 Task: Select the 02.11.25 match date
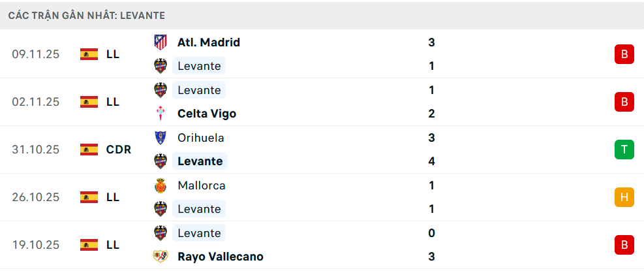coord(36,102)
